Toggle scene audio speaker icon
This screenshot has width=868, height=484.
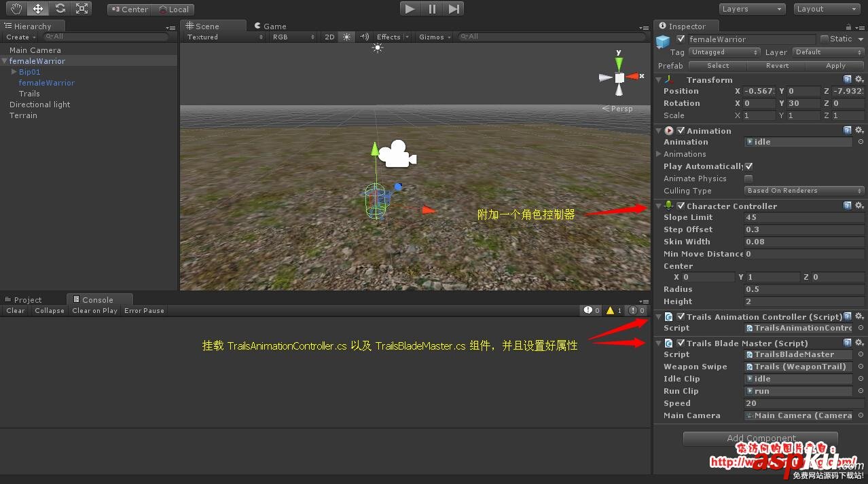tap(365, 37)
